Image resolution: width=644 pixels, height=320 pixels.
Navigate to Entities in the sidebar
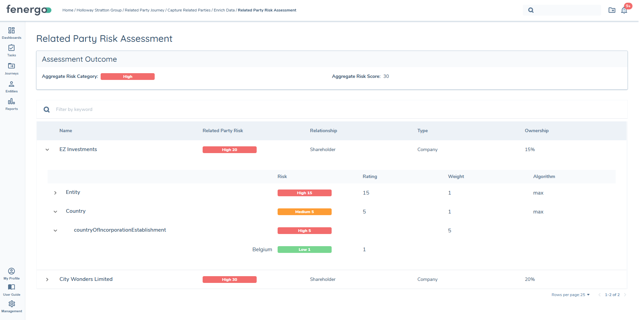[x=11, y=86]
